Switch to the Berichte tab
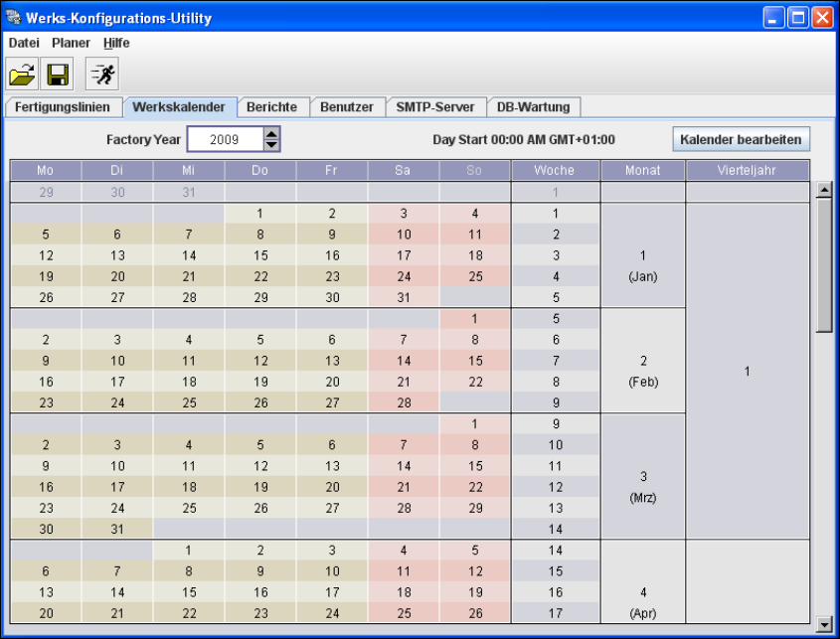Screen dimensions: 840x639 pyautogui.click(x=271, y=107)
